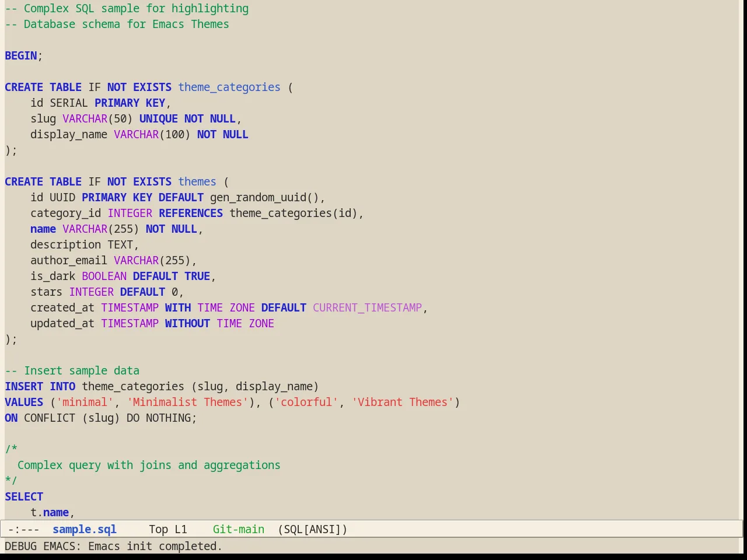Image resolution: width=747 pixels, height=560 pixels.
Task: Click the first line comment 'Complex SQL sample'
Action: (x=127, y=8)
